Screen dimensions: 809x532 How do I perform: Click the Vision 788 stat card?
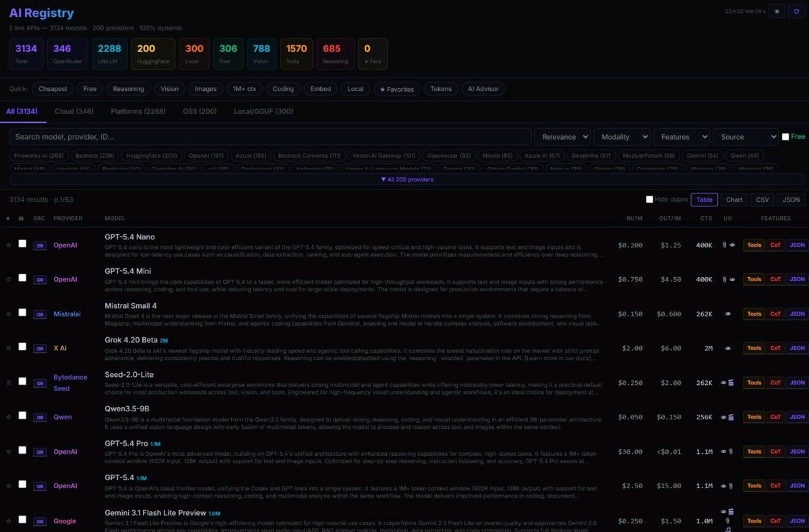(x=261, y=54)
